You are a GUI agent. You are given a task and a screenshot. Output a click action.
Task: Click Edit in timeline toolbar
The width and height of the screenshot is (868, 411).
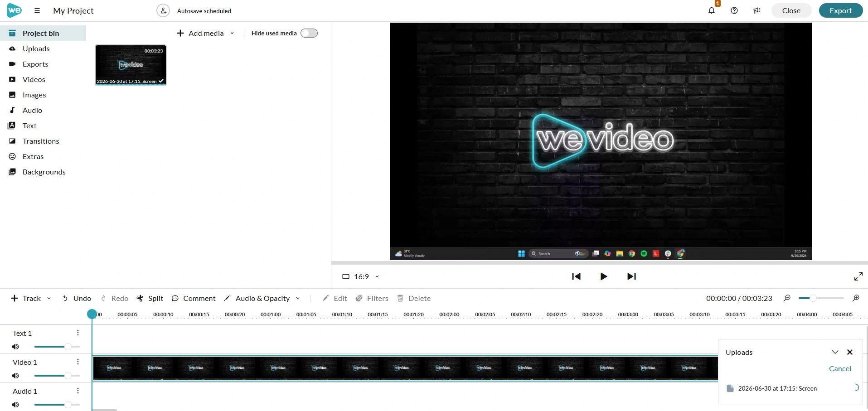[335, 298]
